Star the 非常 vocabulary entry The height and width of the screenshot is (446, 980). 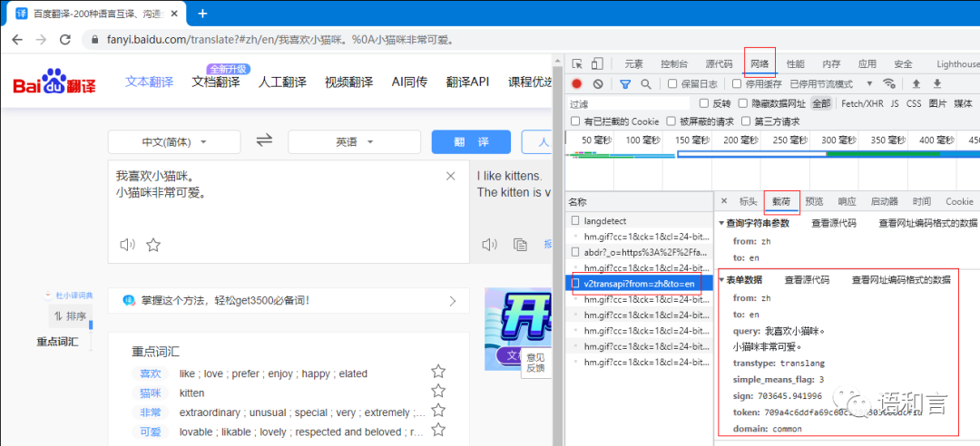(438, 411)
